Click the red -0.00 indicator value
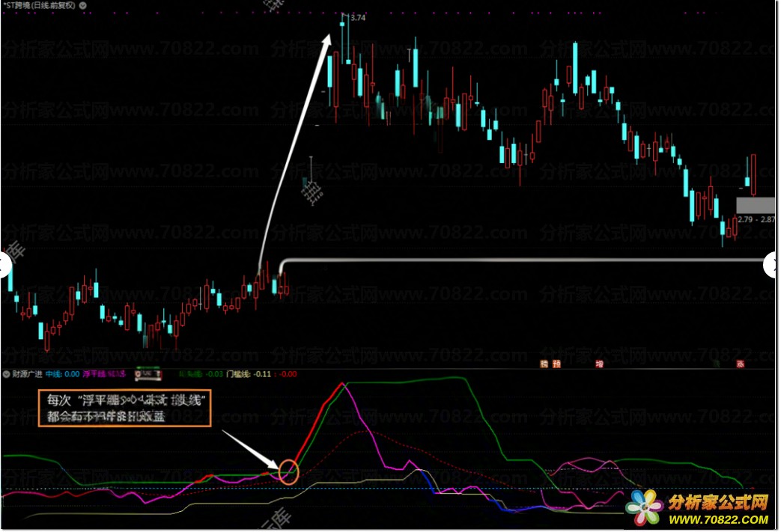781x532 pixels. [288, 374]
